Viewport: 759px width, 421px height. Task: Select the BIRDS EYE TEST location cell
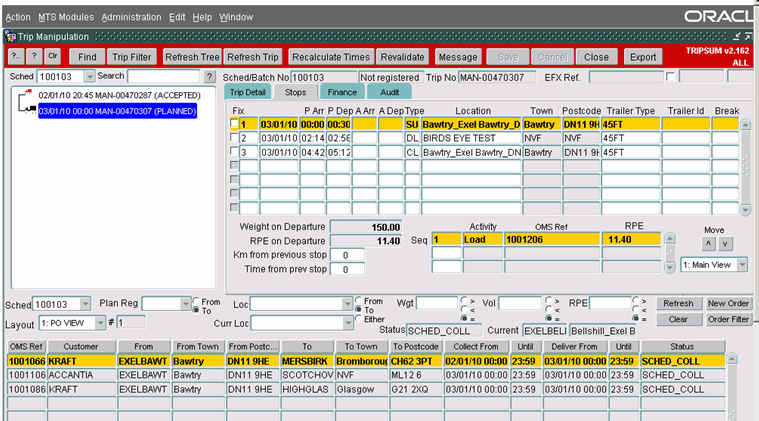coord(471,138)
